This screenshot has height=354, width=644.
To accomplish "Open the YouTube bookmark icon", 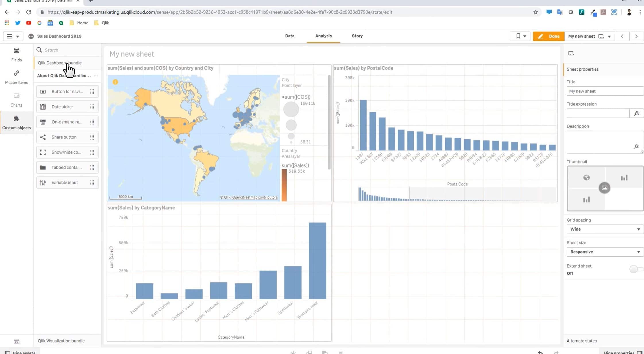I will [29, 23].
